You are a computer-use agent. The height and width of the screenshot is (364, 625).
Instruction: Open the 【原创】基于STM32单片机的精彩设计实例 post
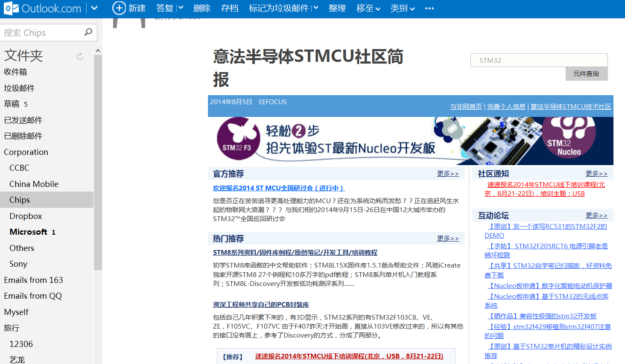[548, 351]
